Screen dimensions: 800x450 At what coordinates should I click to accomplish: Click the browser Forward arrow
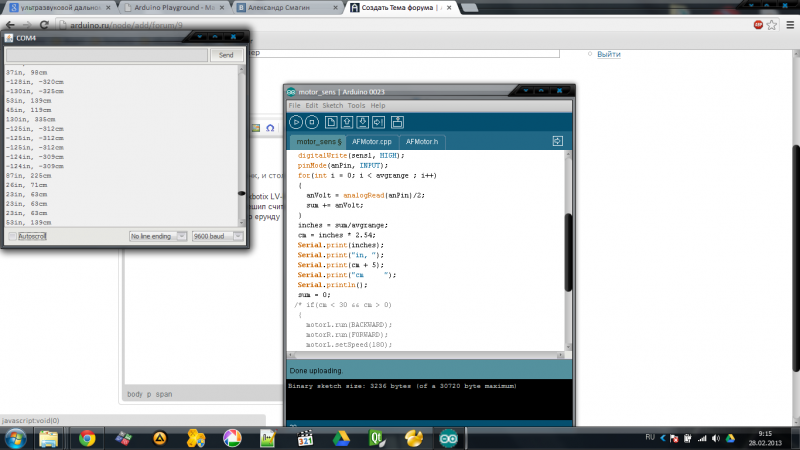[x=27, y=24]
